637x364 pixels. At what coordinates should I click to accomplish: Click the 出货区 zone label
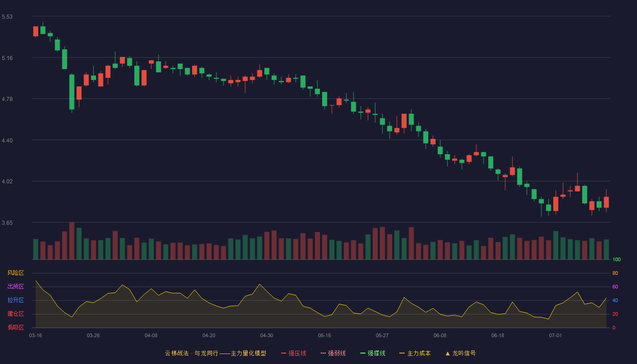(15, 287)
